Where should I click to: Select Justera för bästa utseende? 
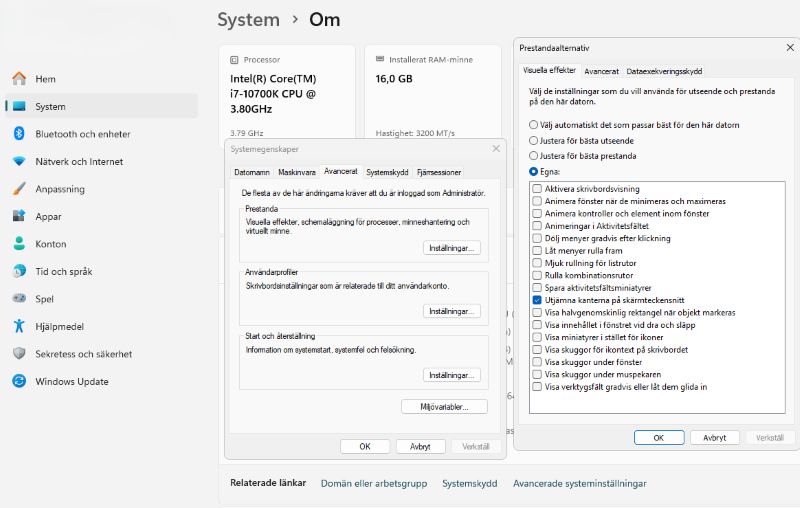tap(534, 140)
